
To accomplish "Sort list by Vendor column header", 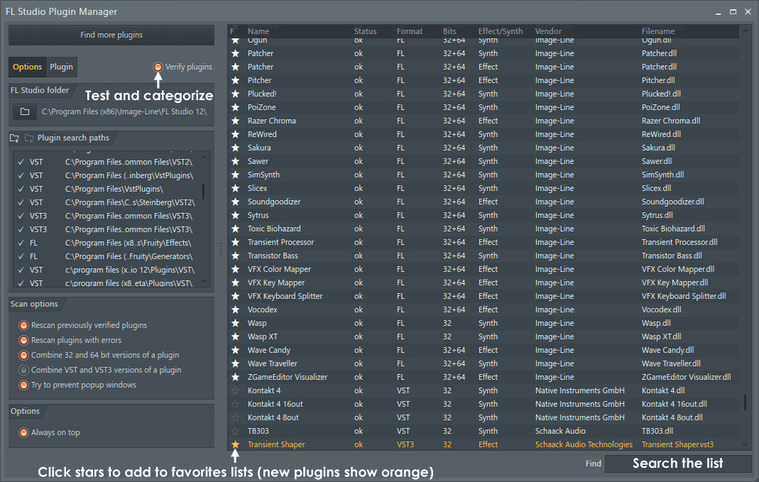I will pyautogui.click(x=548, y=31).
